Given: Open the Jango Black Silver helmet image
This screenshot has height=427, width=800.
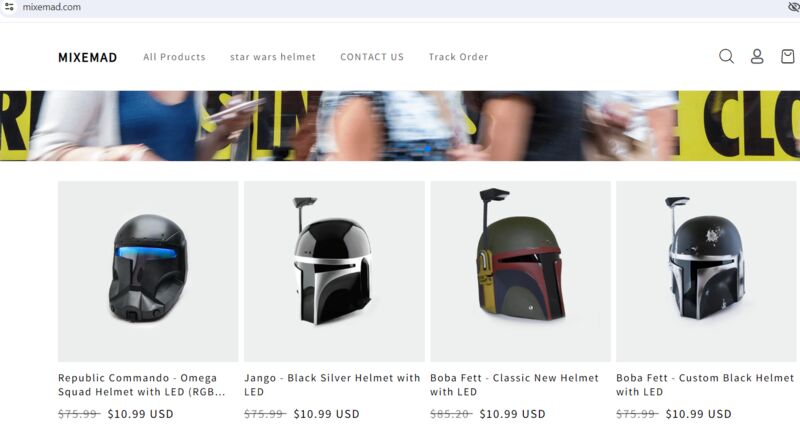Looking at the screenshot, I should 334,271.
